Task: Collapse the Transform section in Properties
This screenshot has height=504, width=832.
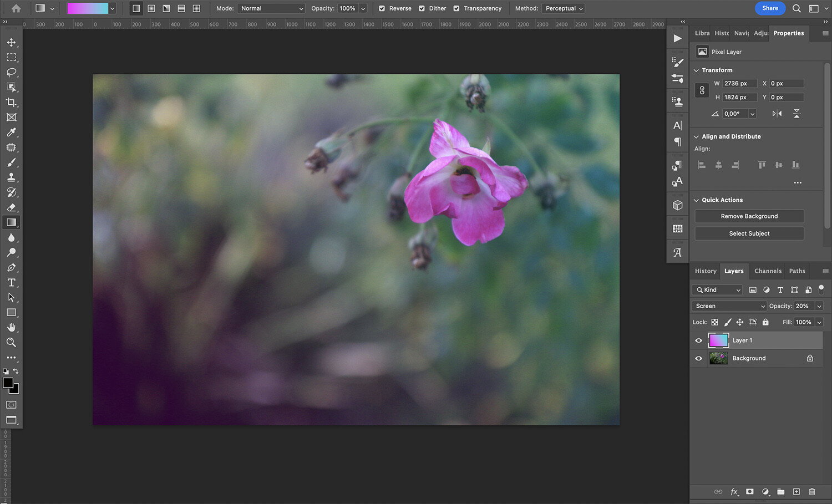Action: click(697, 70)
